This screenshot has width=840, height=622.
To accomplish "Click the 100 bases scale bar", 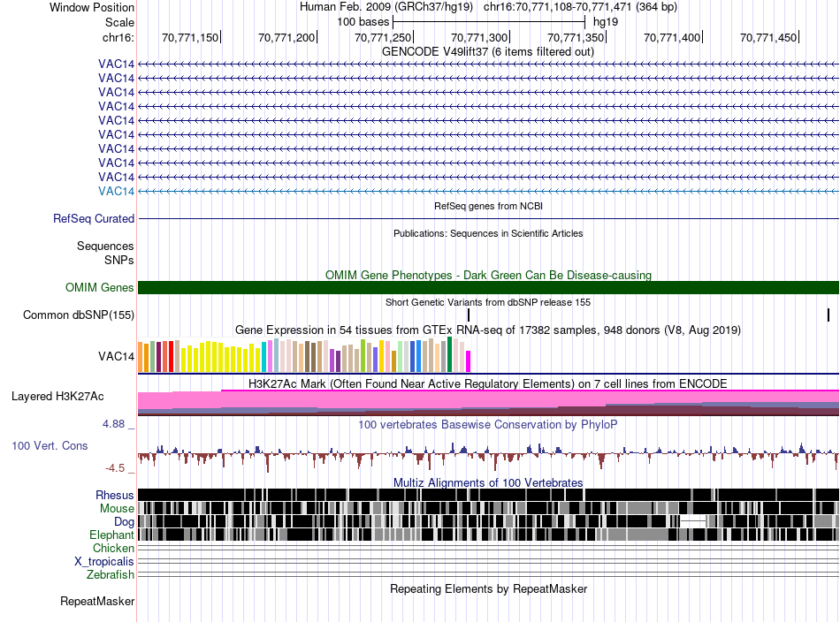I will (489, 22).
